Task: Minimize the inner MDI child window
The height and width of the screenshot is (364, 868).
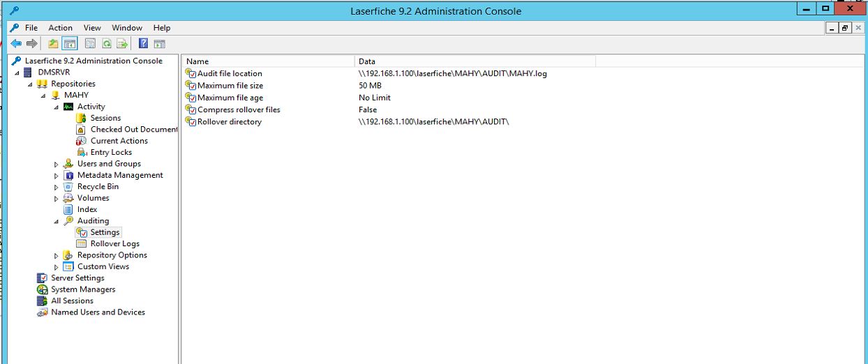Action: [832, 28]
